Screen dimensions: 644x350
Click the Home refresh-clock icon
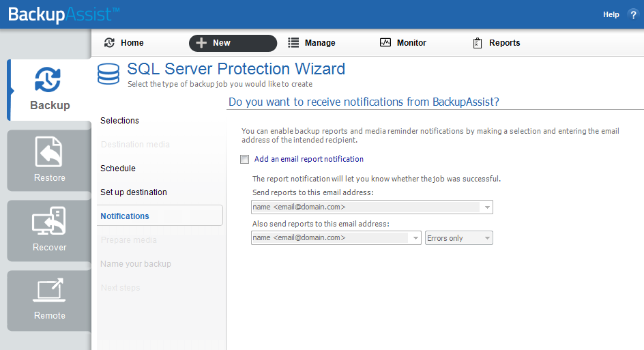(x=109, y=43)
